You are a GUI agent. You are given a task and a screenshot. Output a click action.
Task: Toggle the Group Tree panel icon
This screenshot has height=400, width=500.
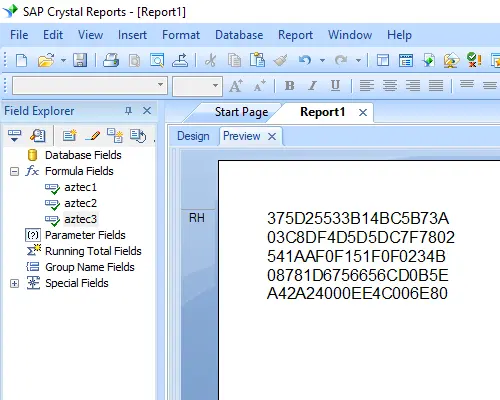click(383, 61)
